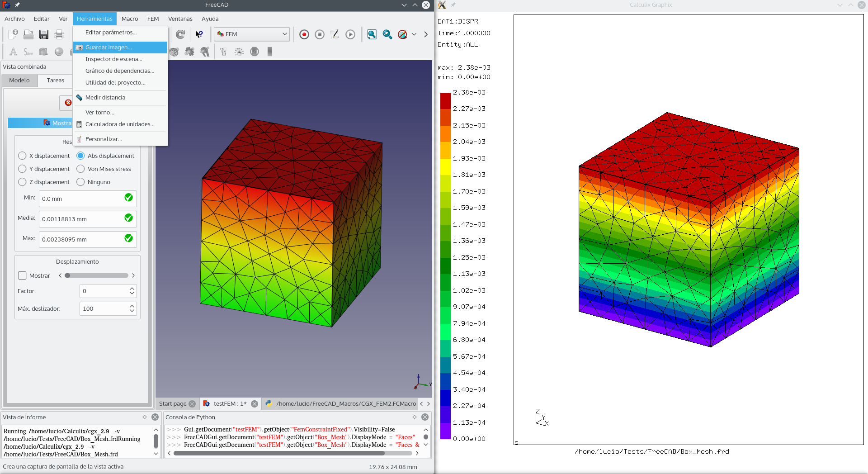Select the Ninguno radio option
This screenshot has height=474, width=868.
(80, 182)
